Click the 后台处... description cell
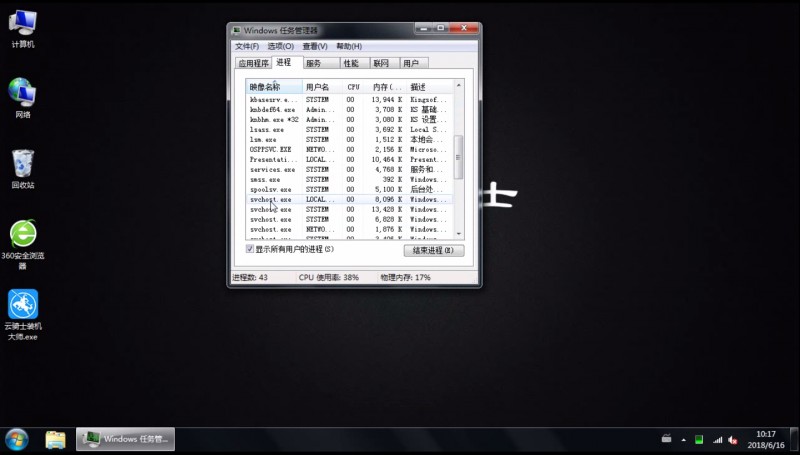Viewport: 800px width, 455px height. (427, 189)
